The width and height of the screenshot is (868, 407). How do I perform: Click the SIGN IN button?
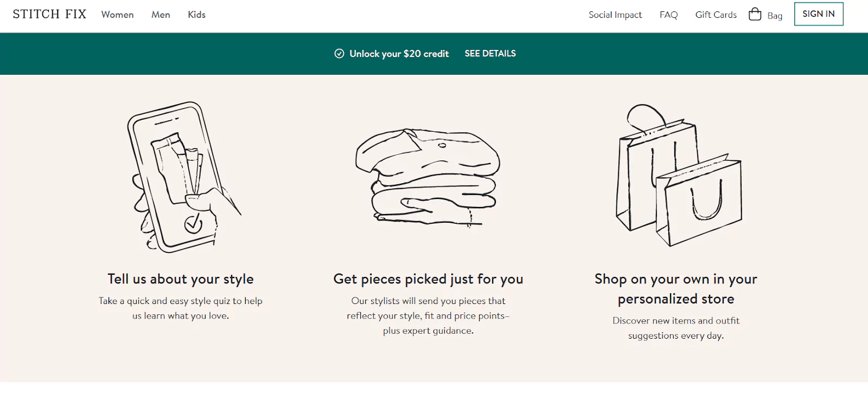819,14
